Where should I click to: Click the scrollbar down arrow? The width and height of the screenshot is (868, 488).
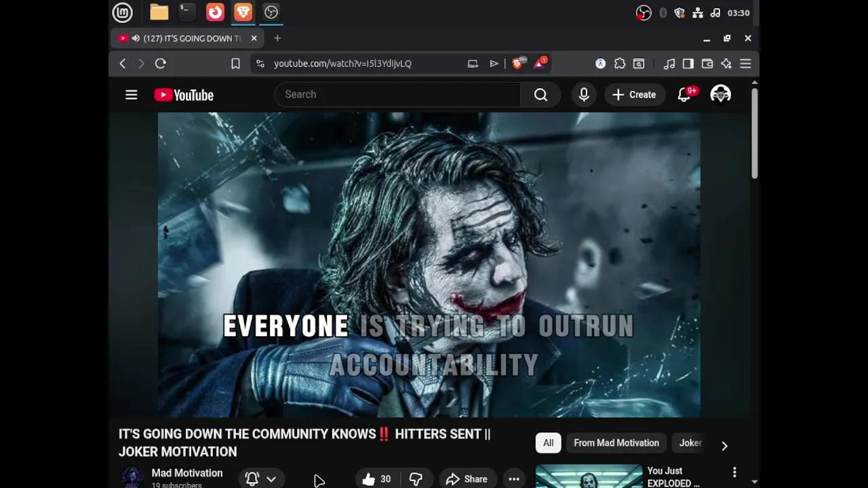click(x=754, y=482)
